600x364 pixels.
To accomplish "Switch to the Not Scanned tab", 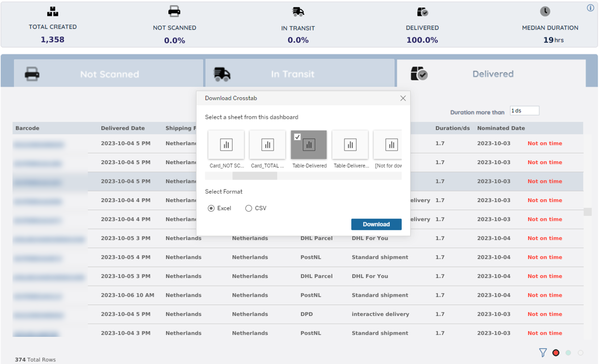I will [x=109, y=74].
